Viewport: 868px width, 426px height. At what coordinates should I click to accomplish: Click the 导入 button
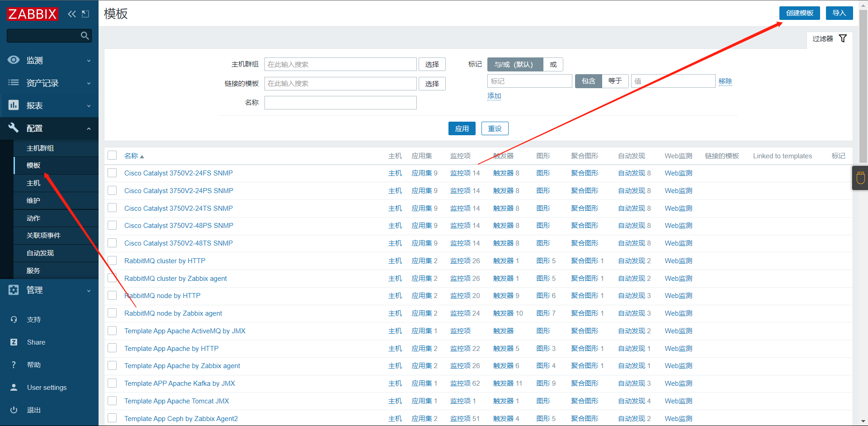(x=839, y=13)
